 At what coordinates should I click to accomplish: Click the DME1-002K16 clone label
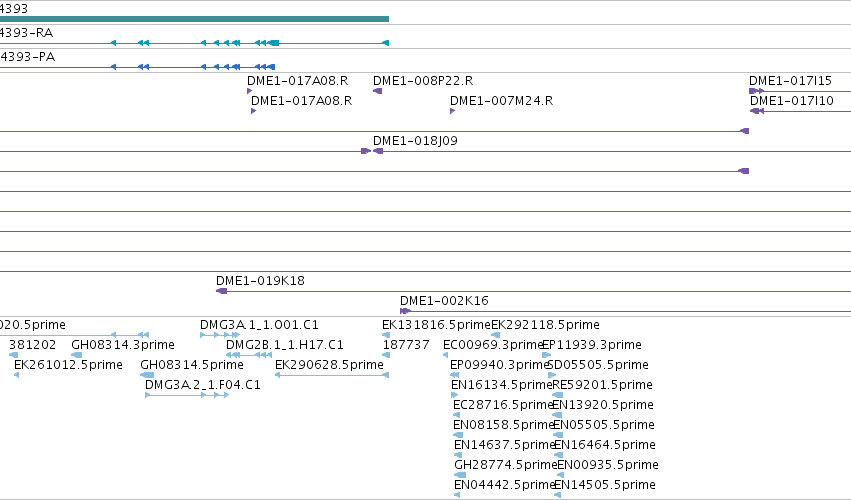pos(444,301)
